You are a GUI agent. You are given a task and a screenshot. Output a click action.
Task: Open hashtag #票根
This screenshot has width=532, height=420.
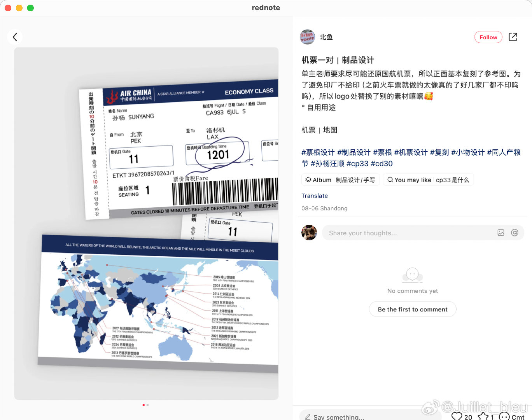pyautogui.click(x=383, y=152)
